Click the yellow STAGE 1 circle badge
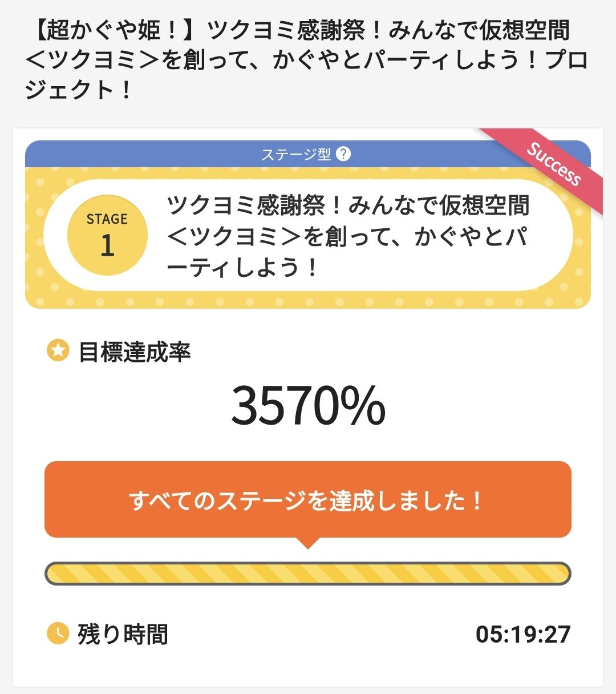Image resolution: width=616 pixels, height=694 pixels. 107,235
